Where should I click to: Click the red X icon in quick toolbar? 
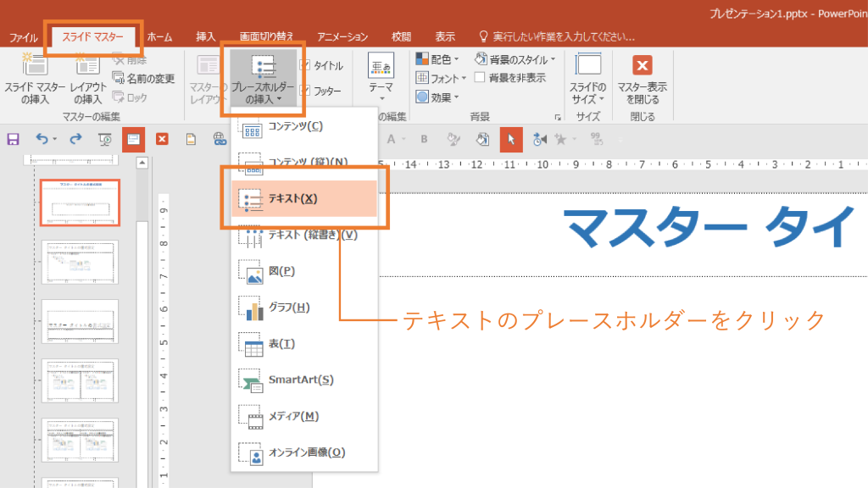[162, 139]
